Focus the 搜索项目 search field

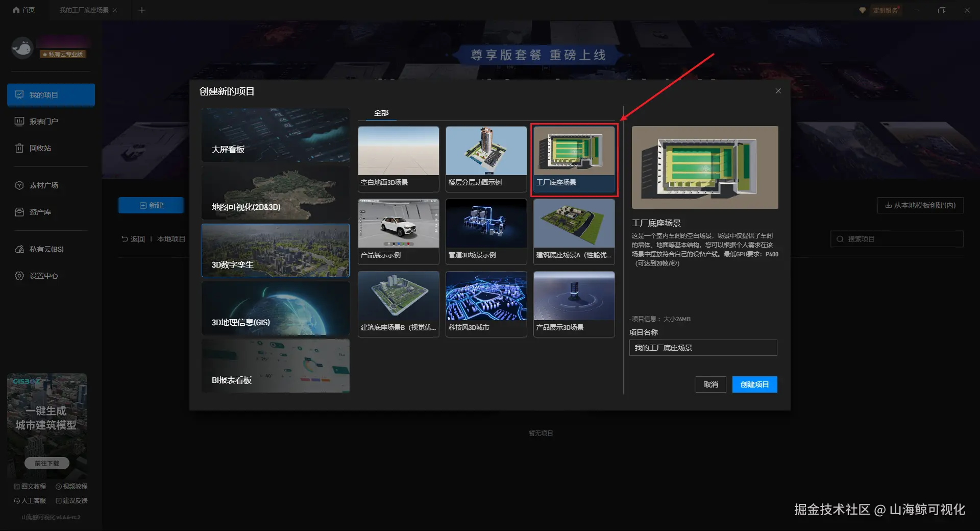pyautogui.click(x=897, y=239)
